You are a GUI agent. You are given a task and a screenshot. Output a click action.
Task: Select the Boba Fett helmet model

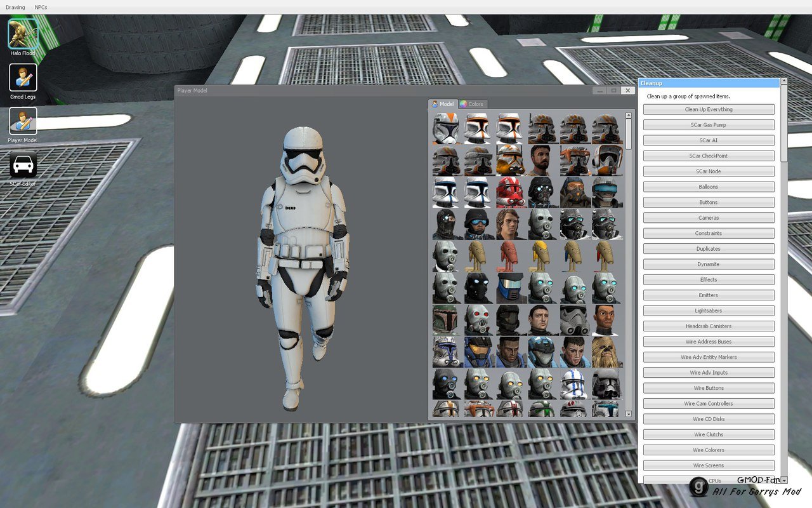coord(448,319)
